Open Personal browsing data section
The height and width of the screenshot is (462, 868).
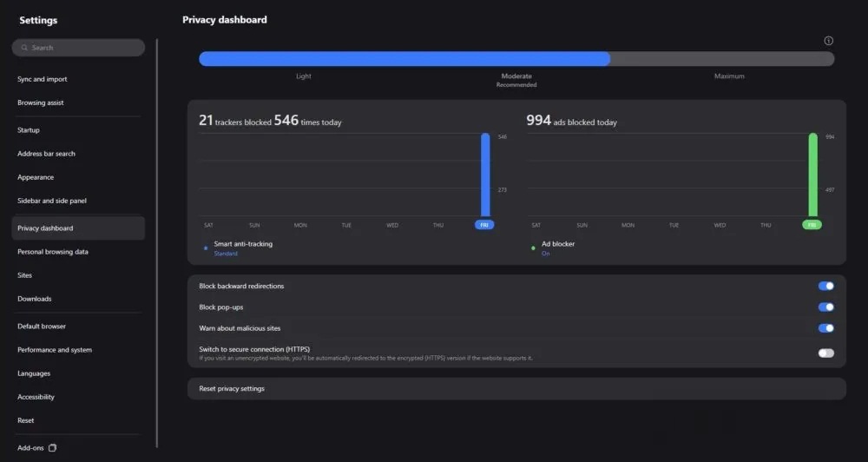[53, 252]
